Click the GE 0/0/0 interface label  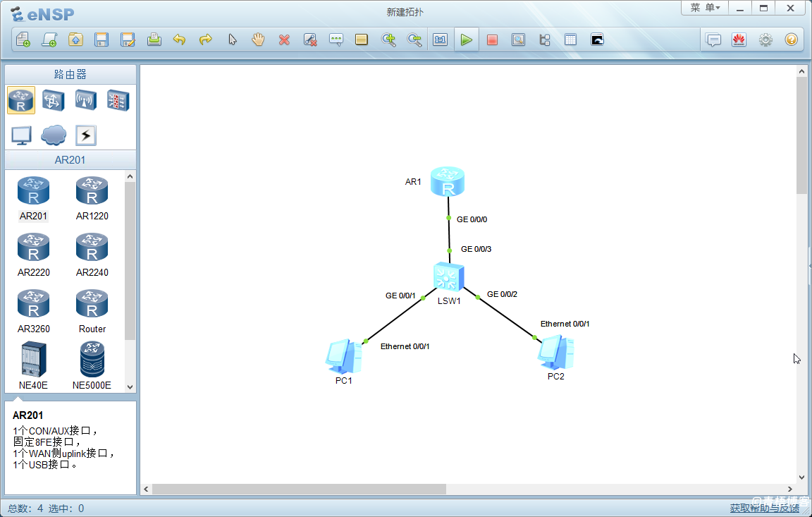pyautogui.click(x=472, y=219)
